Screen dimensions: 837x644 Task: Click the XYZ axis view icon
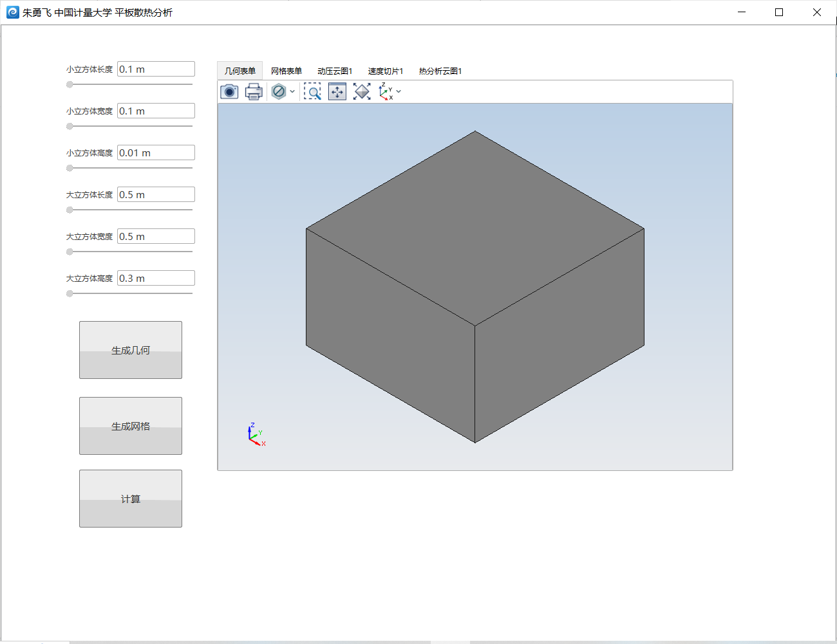[x=386, y=91]
